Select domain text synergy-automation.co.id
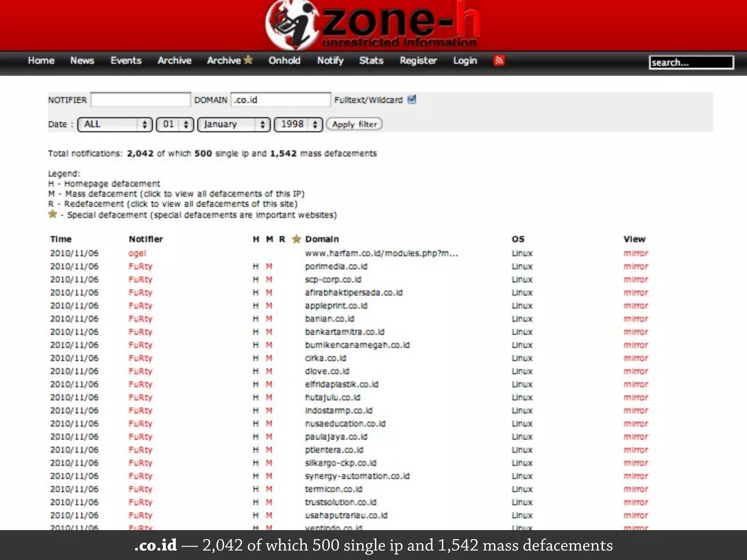The width and height of the screenshot is (747, 560). (357, 476)
